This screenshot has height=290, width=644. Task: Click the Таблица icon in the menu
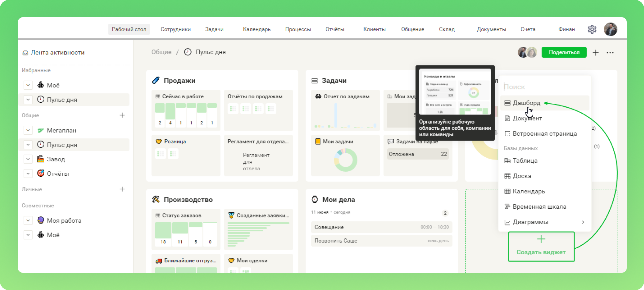(507, 161)
